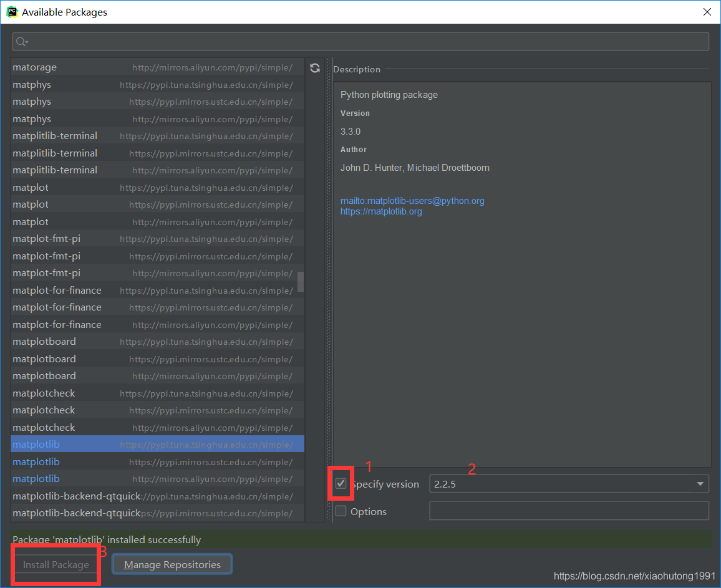
Task: Enable the Options checkbox
Action: [341, 511]
